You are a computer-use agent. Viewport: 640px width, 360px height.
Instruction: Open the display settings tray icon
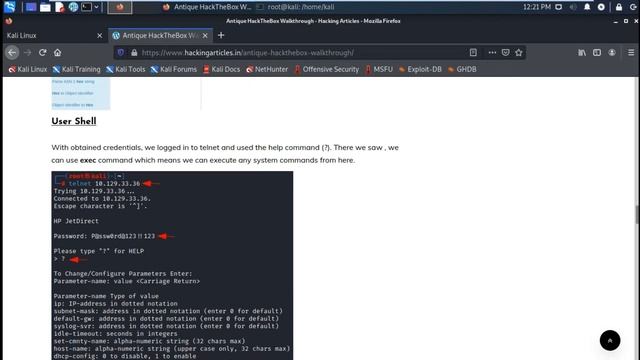tap(559, 7)
